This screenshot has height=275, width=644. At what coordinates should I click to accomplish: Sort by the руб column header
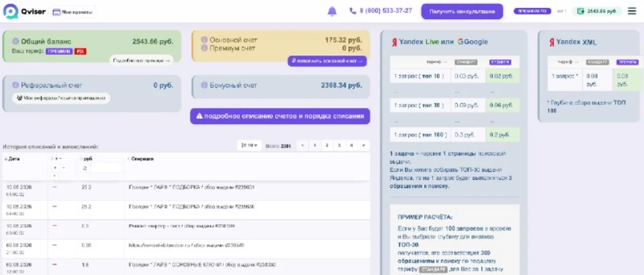tap(86, 159)
